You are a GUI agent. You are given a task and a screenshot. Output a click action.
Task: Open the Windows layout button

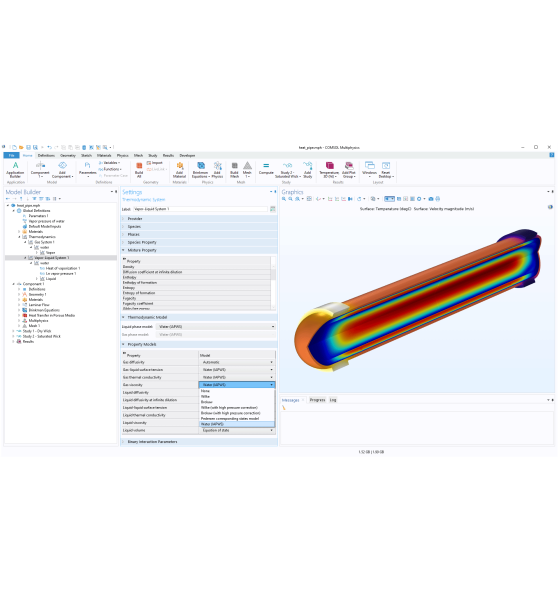coord(370,169)
